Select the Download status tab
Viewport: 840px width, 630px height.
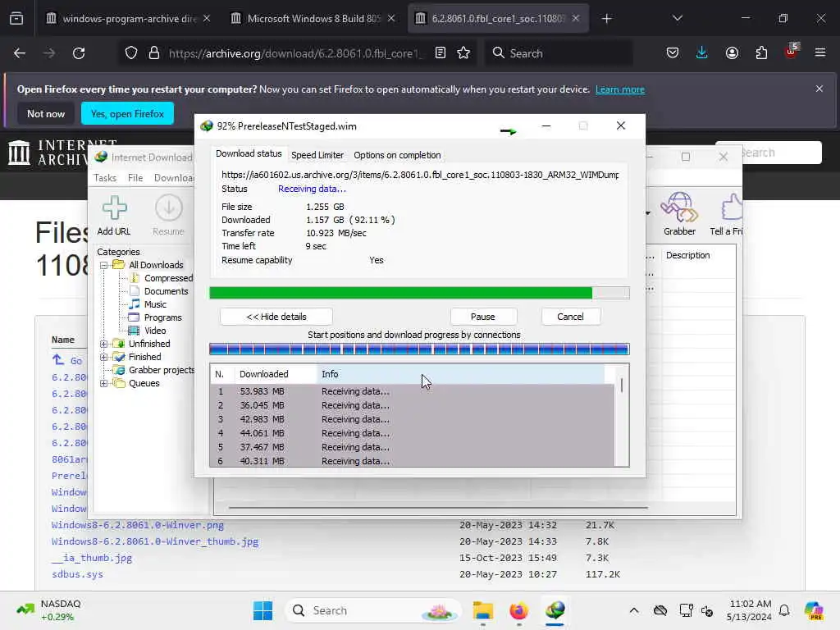coord(249,153)
